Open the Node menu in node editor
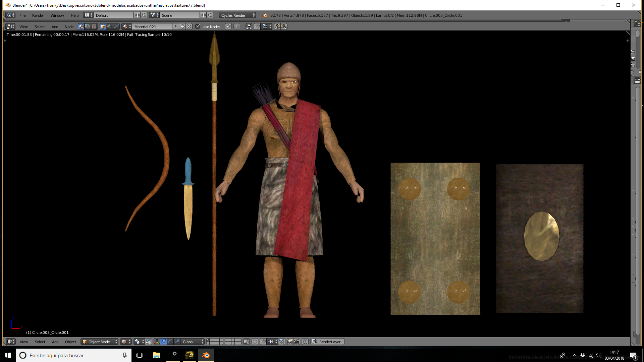This screenshot has height=362, width=644. 69,26
